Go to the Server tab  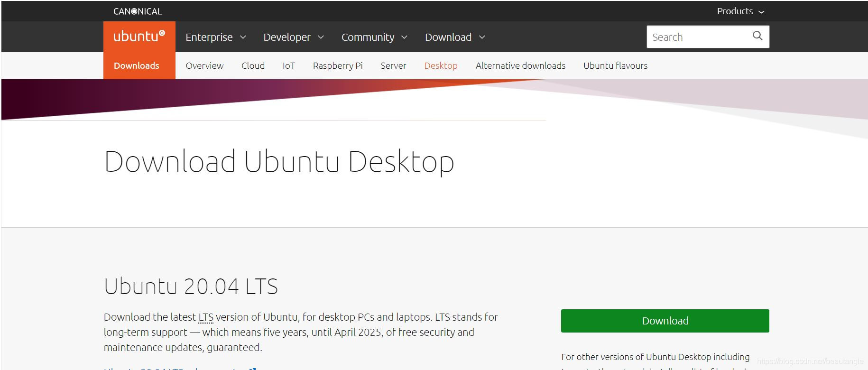[x=393, y=65]
